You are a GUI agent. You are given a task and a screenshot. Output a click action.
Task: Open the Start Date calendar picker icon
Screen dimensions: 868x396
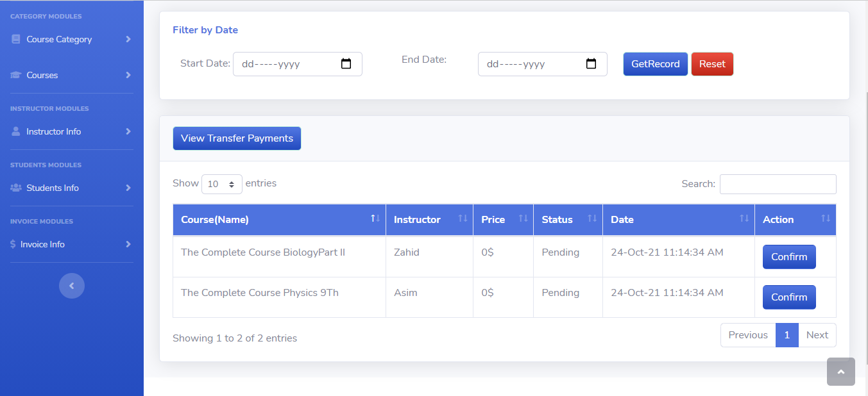(x=346, y=64)
